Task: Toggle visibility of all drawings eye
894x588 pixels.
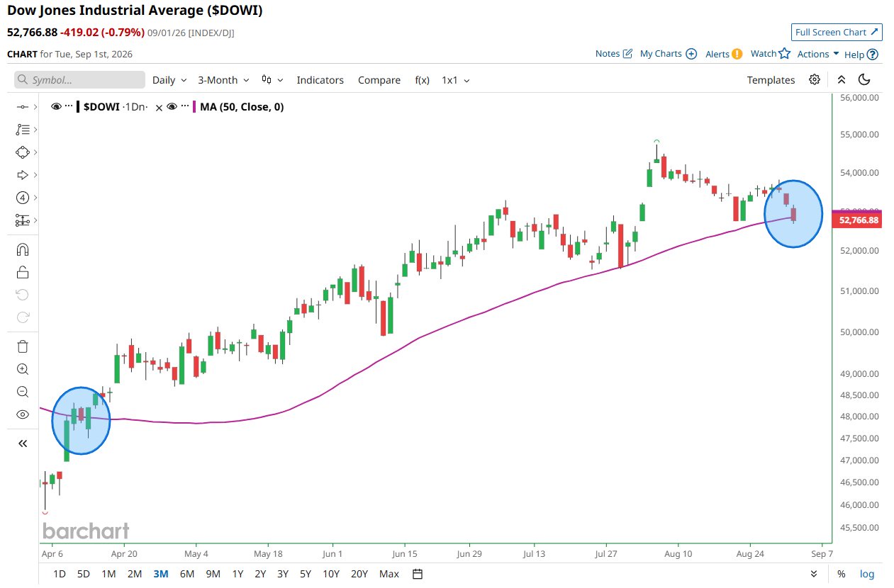Action: pyautogui.click(x=22, y=414)
